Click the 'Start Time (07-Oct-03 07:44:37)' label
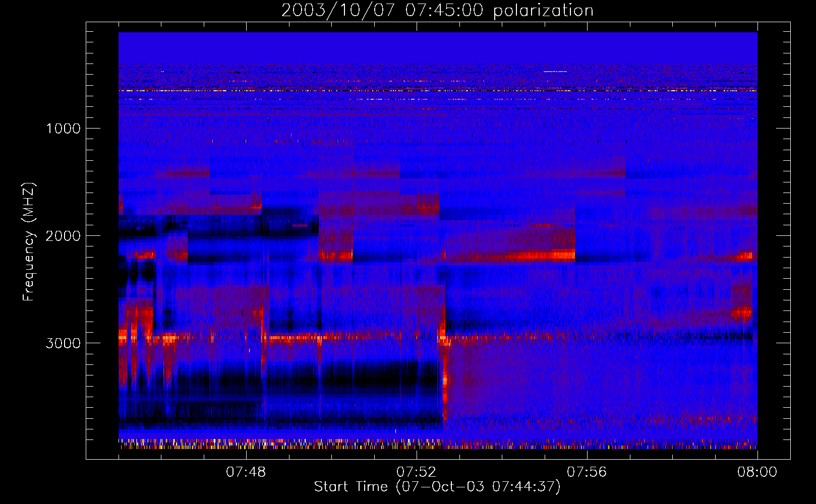Image resolution: width=816 pixels, height=504 pixels. click(437, 487)
